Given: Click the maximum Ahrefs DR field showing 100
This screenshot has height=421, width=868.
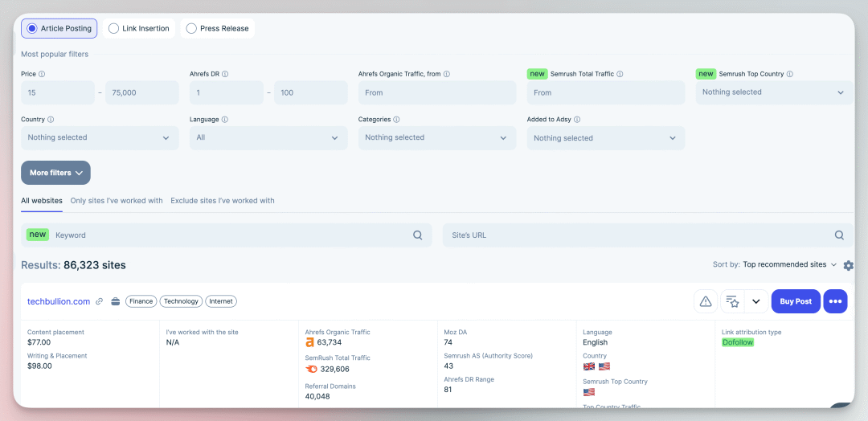Looking at the screenshot, I should tap(311, 93).
